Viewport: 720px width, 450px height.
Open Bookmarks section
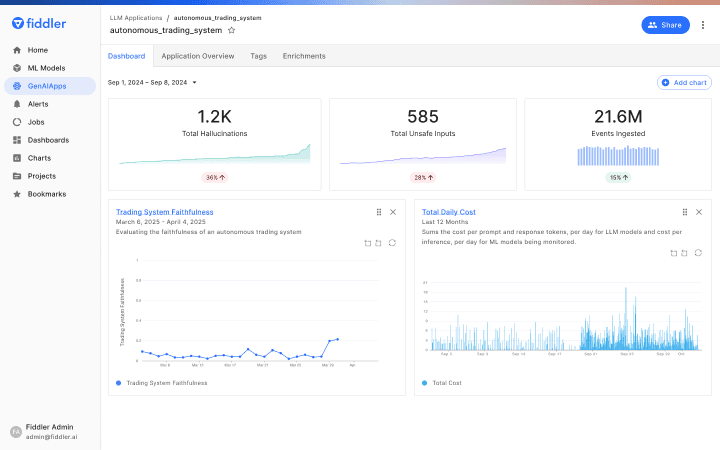pos(50,194)
